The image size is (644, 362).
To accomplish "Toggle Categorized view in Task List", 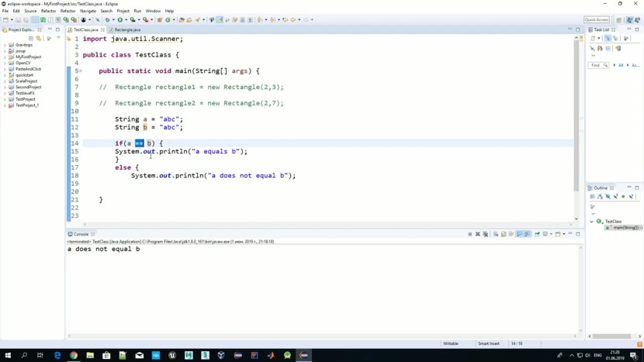I will tap(608, 38).
